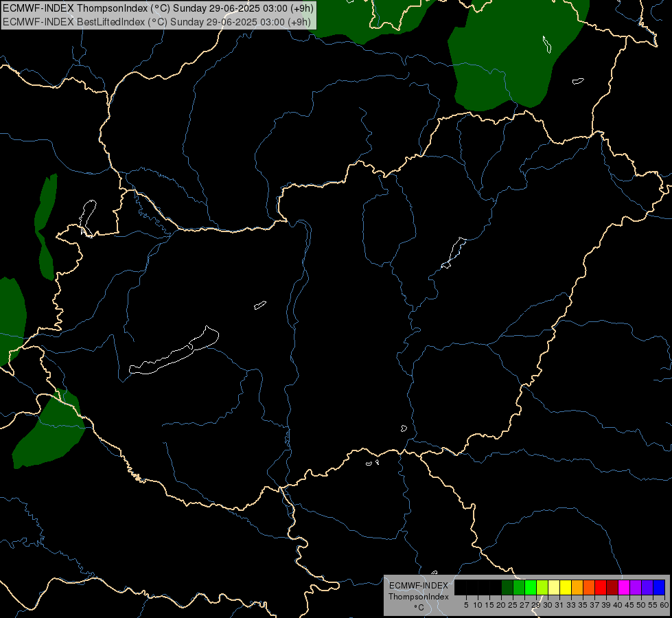
Task: Pick the bright yellow 31-33 legend swatch
Action: coord(566,587)
